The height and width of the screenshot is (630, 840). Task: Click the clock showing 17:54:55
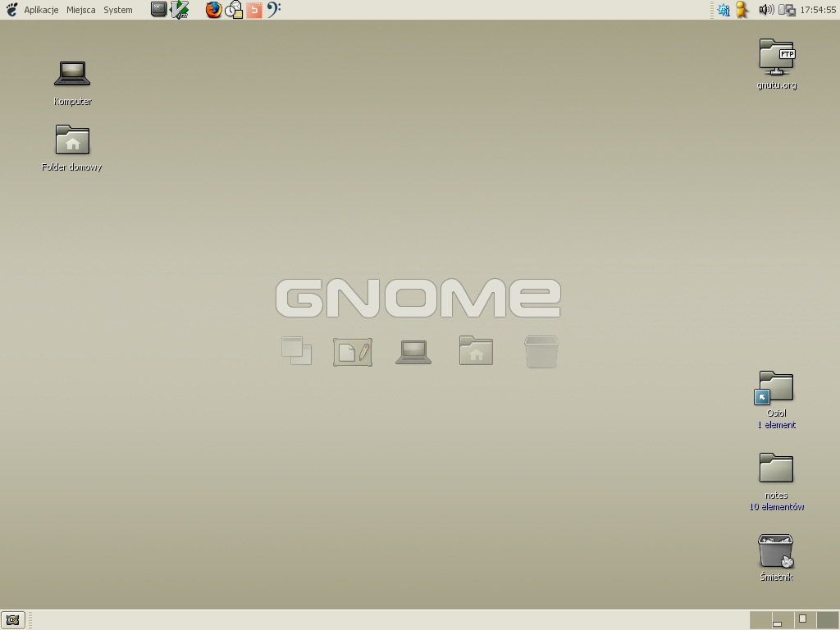pos(818,10)
